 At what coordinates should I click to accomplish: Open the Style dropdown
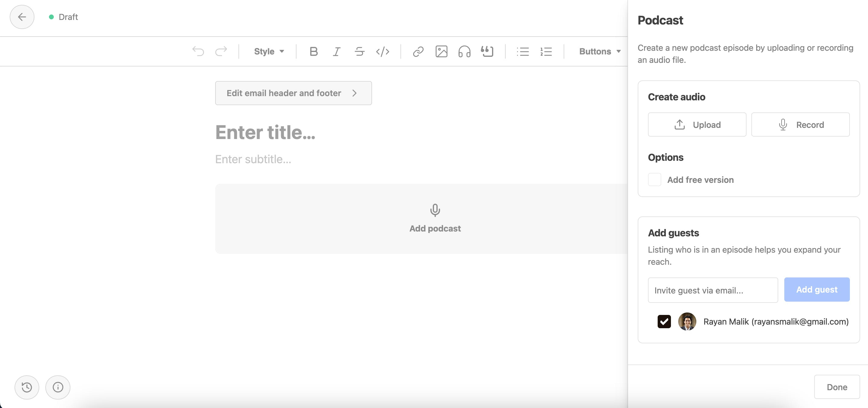(x=269, y=52)
